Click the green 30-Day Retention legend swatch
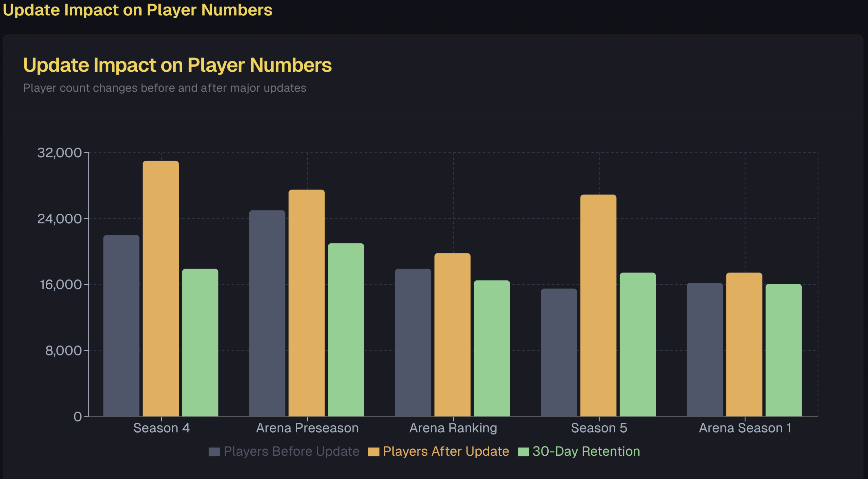The height and width of the screenshot is (479, 868). (x=523, y=451)
